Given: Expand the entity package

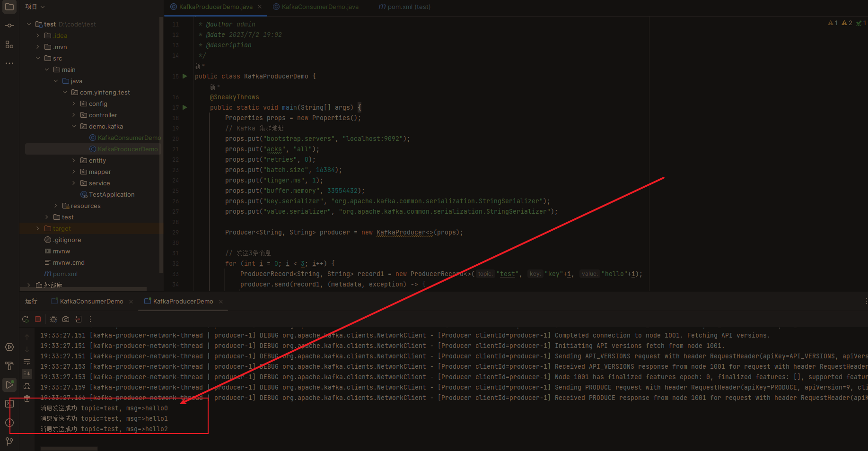Looking at the screenshot, I should point(74,160).
